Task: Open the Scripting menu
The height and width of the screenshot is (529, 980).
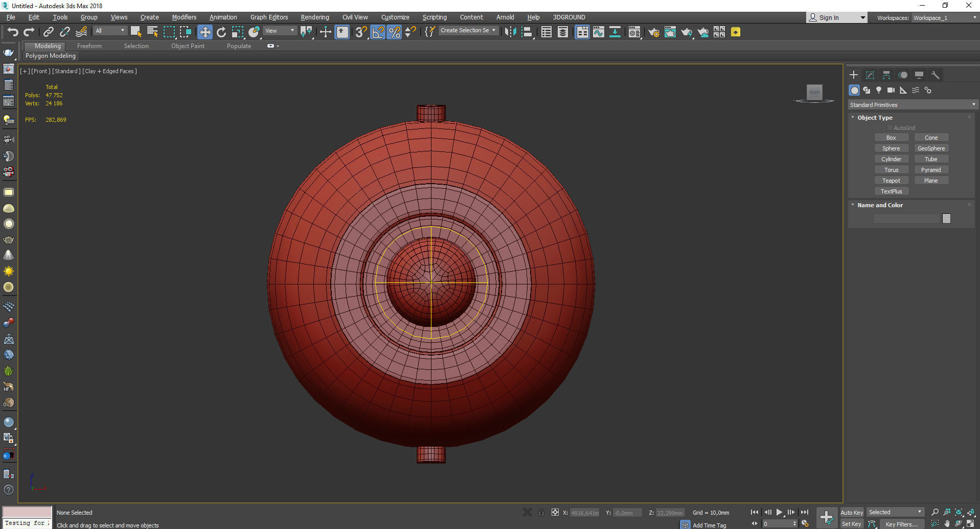Action: click(x=435, y=17)
